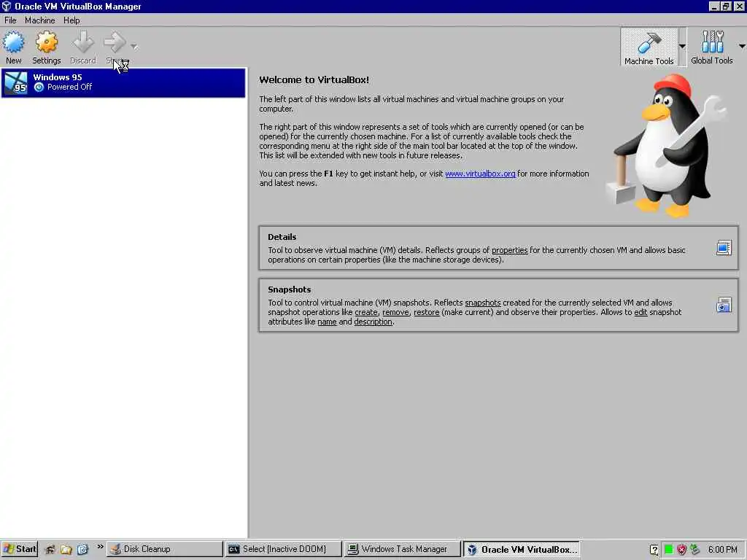
Task: Follow the 'snapshots' link in Snapshots description
Action: pos(483,303)
